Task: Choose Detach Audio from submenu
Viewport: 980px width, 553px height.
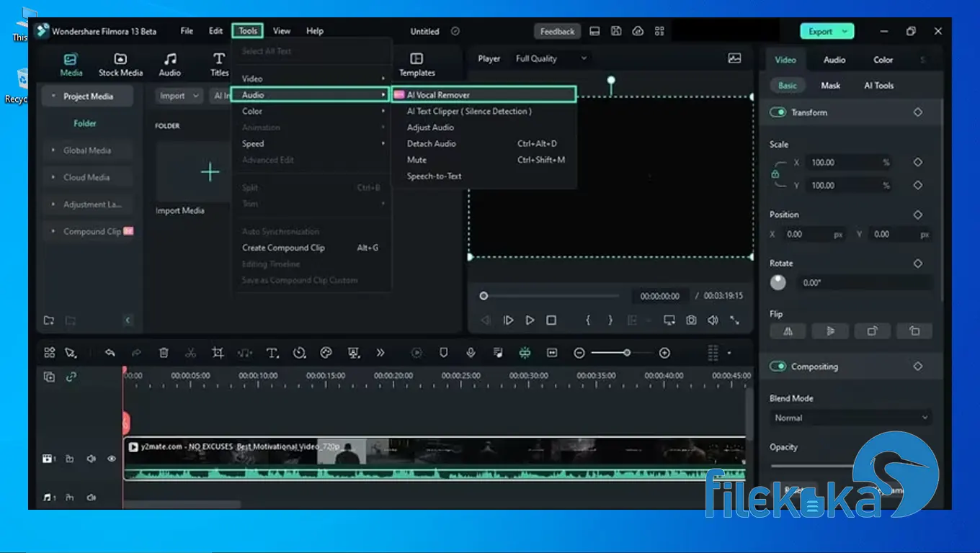Action: 484,143
